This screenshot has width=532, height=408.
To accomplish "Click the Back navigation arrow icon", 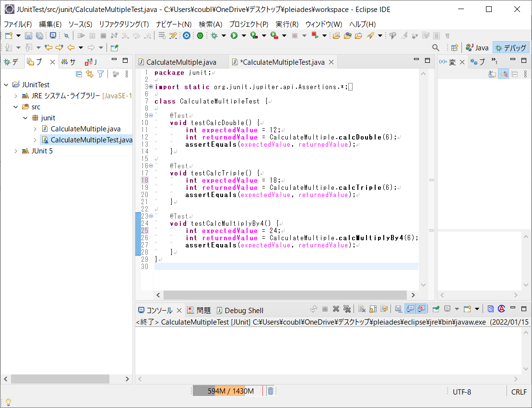I will pyautogui.click(x=71, y=47).
